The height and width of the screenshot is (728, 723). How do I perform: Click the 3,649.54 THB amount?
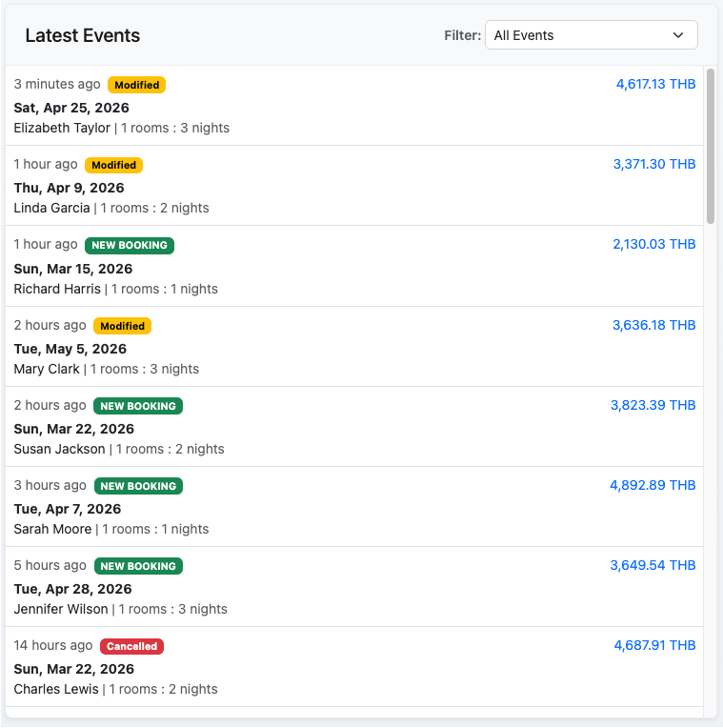point(653,565)
